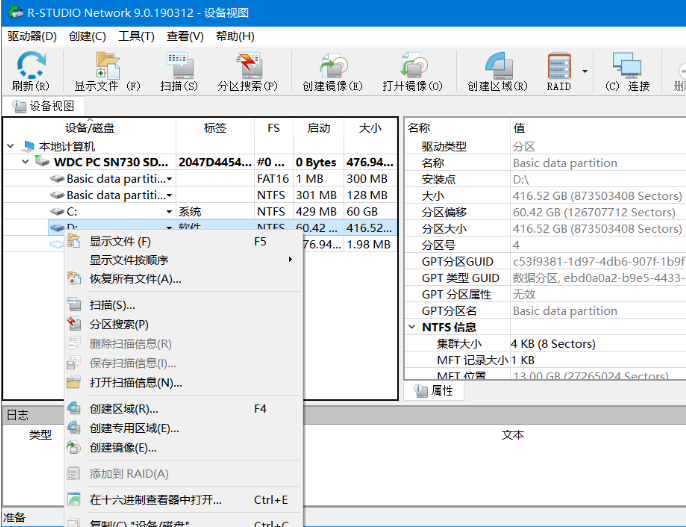Click the 分区号 value 4
686x527 pixels.
[x=516, y=245]
